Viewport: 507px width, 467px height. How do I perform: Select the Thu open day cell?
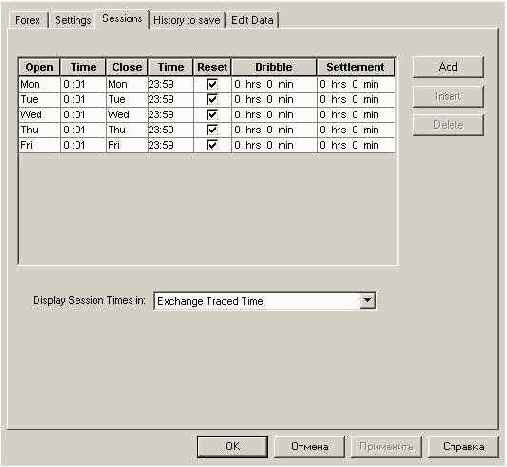(x=39, y=130)
